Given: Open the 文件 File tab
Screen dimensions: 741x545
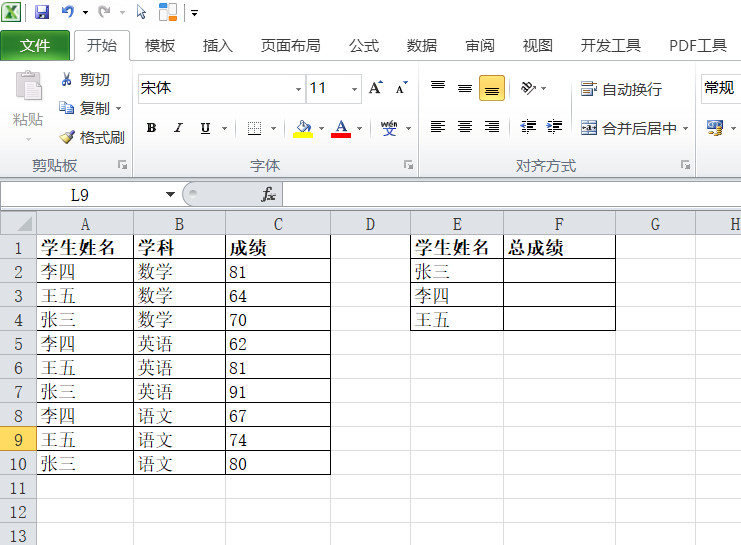Looking at the screenshot, I should (35, 45).
